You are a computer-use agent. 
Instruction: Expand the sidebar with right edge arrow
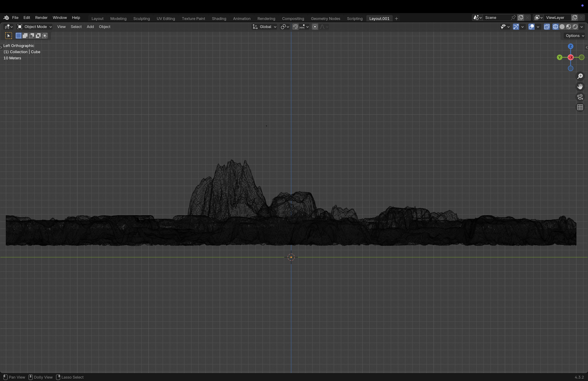pos(586,47)
